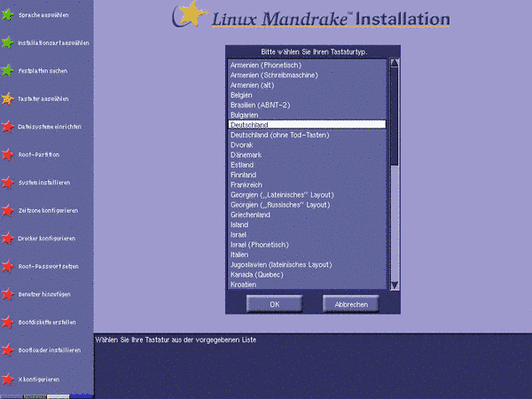532x399 pixels.
Task: Click the green star beside Installationsart auswählen
Action: (7, 43)
